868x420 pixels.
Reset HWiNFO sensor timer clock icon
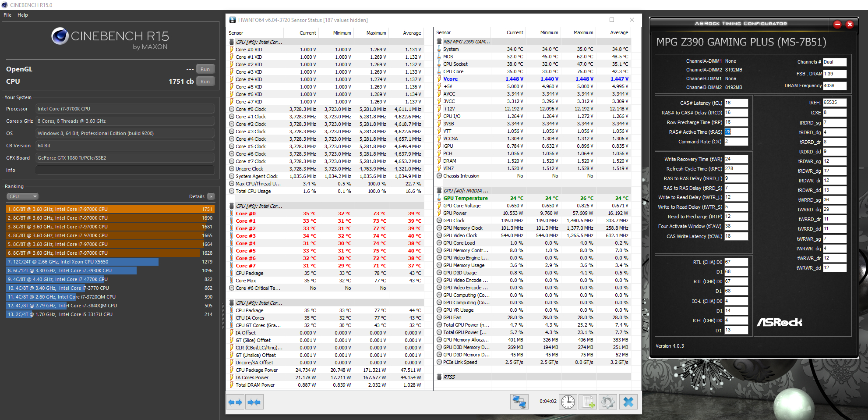tap(568, 402)
